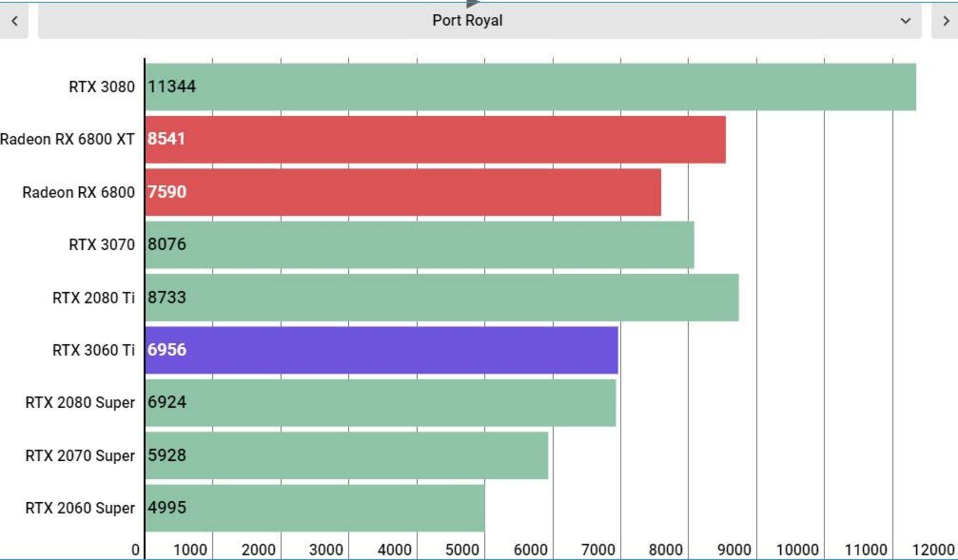Expand chevron on Port Royal selector

905,21
